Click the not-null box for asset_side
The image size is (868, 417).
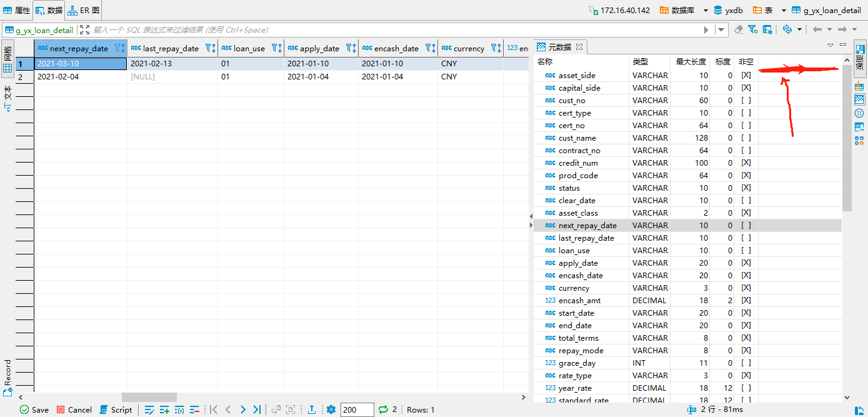tap(746, 75)
